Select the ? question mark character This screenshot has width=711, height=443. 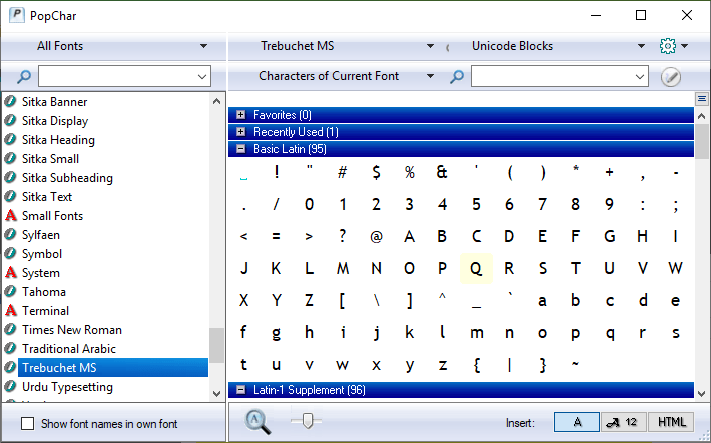coord(343,236)
